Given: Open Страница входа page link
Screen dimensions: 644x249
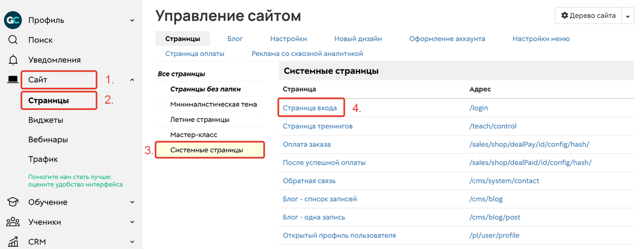Looking at the screenshot, I should tap(310, 108).
